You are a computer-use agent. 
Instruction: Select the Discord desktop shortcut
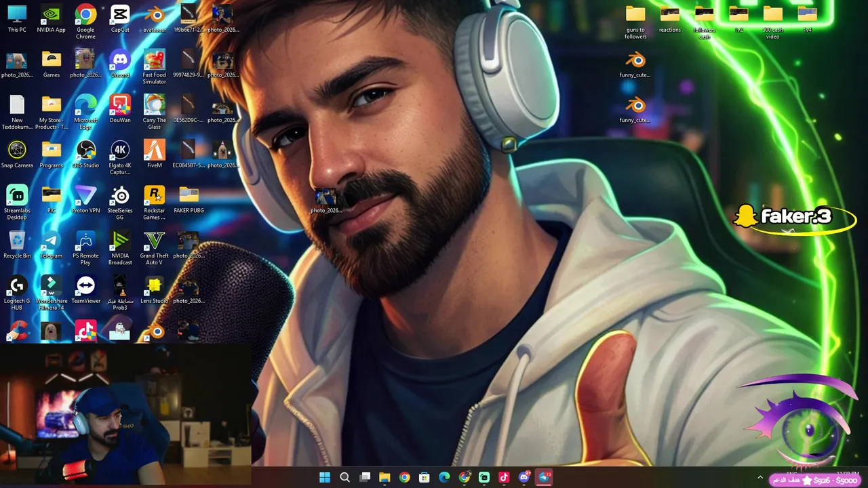[x=120, y=64]
